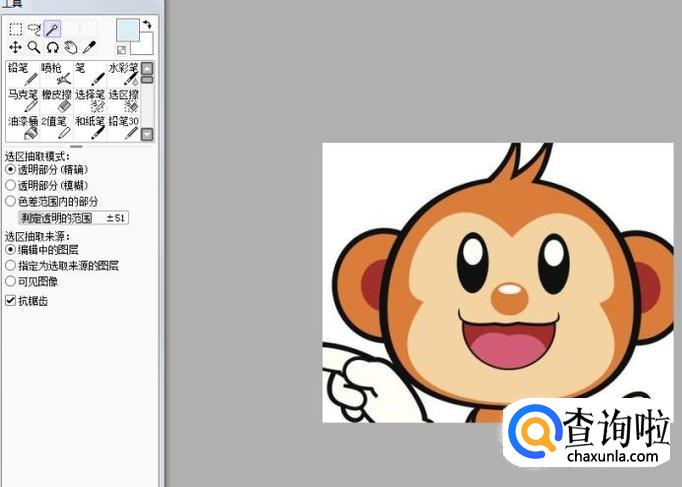Open the background white color swatch
Image resolution: width=682 pixels, height=487 pixels.
[146, 47]
